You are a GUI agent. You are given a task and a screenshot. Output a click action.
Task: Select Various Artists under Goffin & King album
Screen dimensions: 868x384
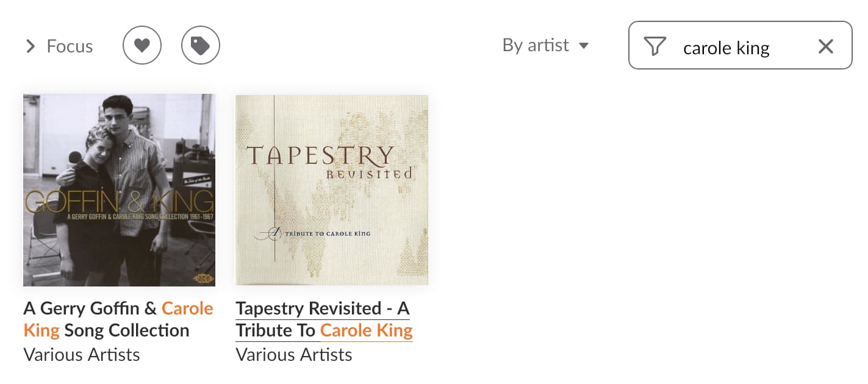tap(82, 355)
